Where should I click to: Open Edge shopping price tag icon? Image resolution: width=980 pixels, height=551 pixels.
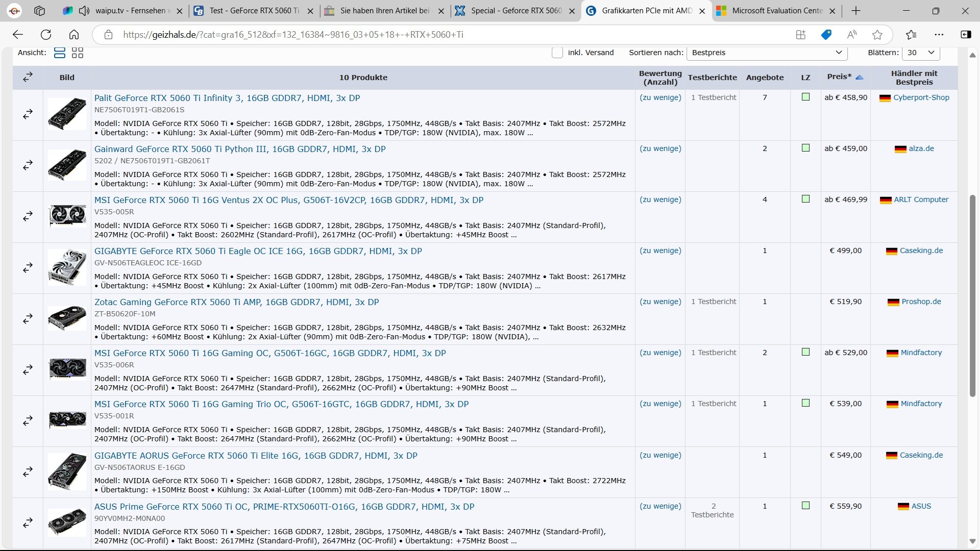tap(826, 35)
